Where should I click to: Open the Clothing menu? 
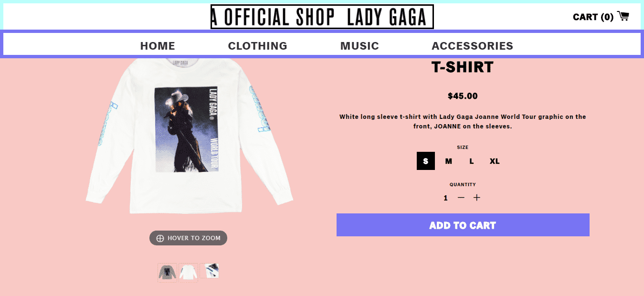click(257, 46)
